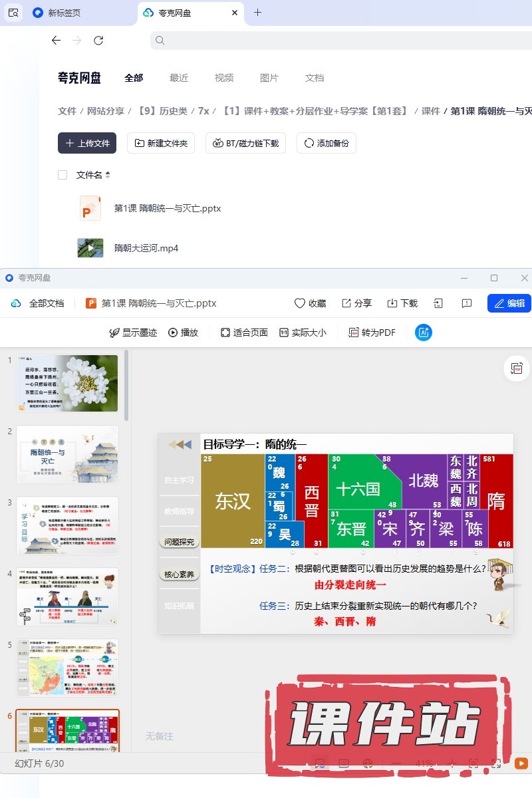Click 新建文件夹 new folder button
The height and width of the screenshot is (798, 532).
[x=161, y=143]
